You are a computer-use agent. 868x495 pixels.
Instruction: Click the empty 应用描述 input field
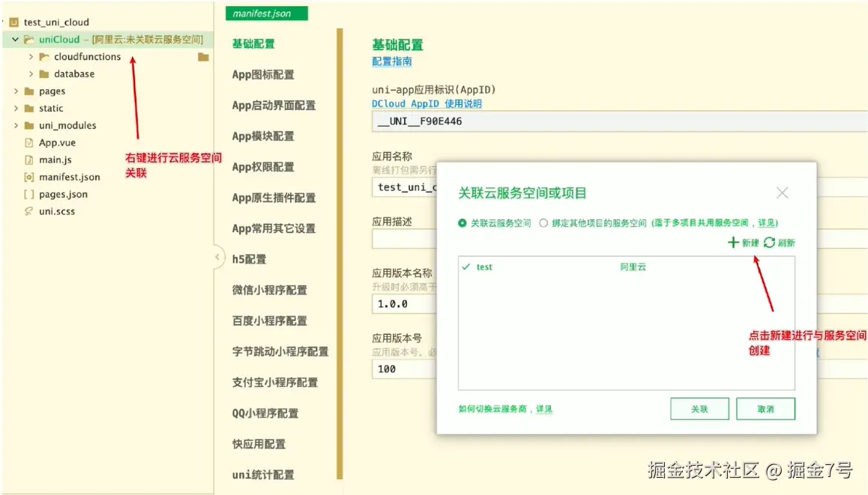point(405,240)
